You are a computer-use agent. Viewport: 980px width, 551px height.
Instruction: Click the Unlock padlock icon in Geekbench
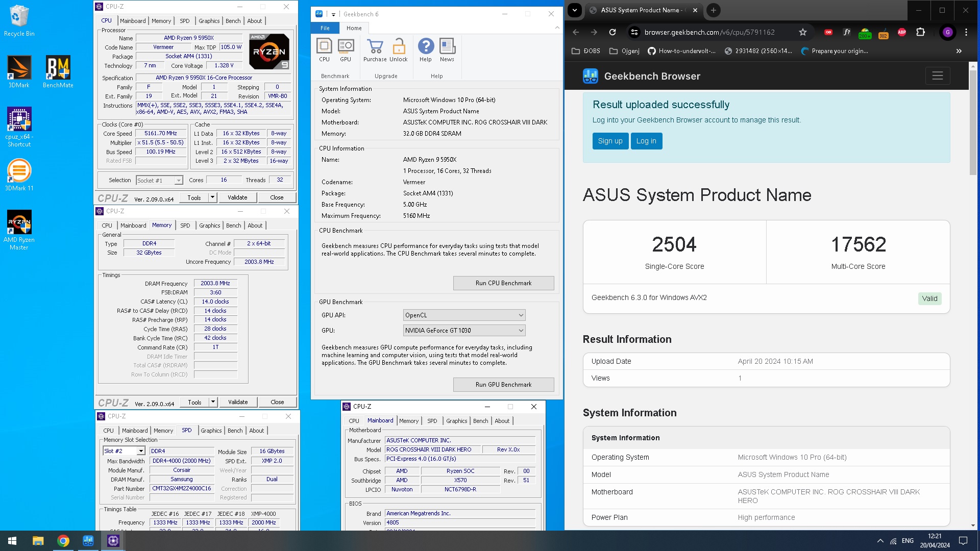click(x=399, y=50)
